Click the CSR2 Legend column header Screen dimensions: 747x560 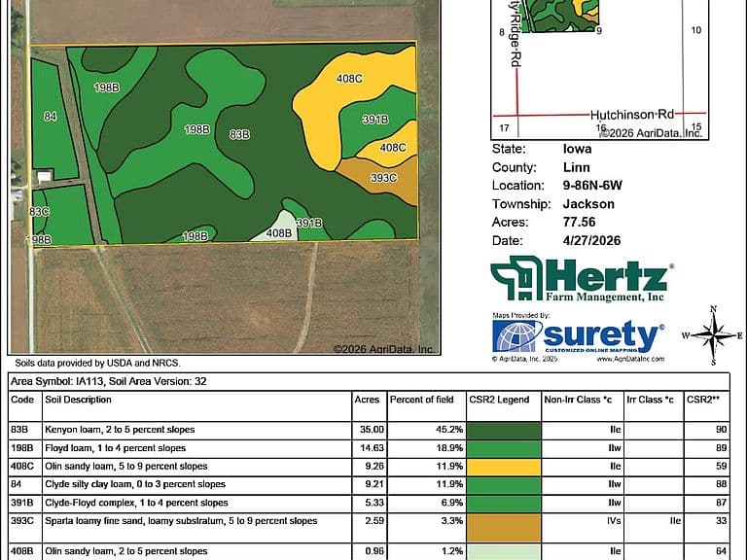499,400
